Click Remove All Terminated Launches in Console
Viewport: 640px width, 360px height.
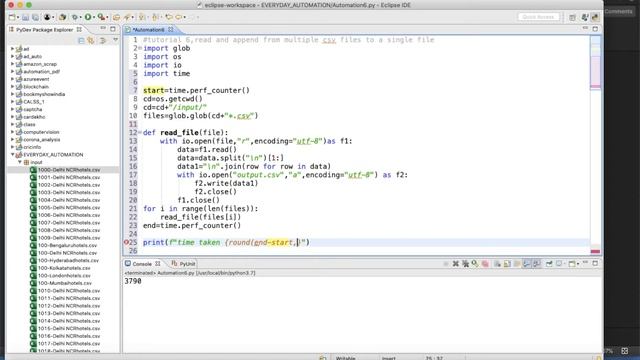(x=465, y=264)
